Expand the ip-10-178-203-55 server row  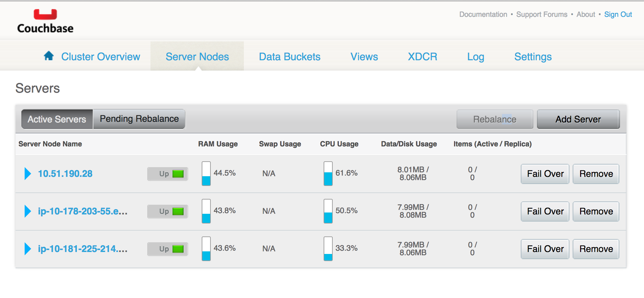tap(28, 211)
